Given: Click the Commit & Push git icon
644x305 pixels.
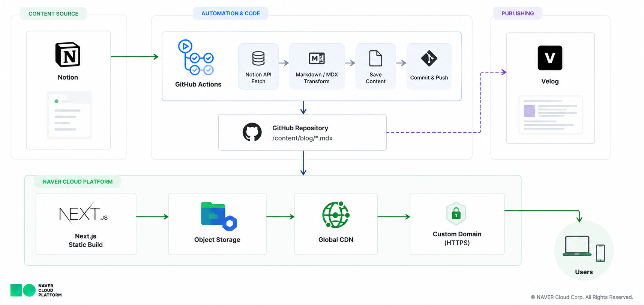Looking at the screenshot, I should click(429, 58).
